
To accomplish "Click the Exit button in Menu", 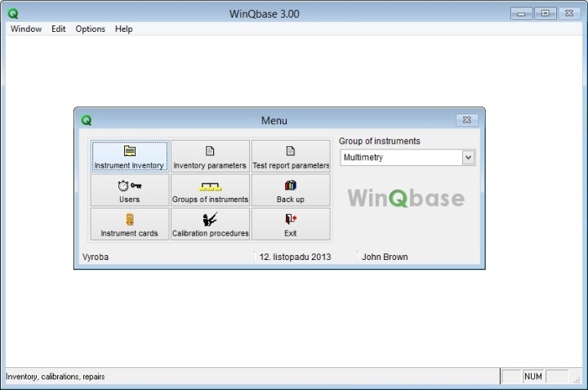I will tap(291, 224).
